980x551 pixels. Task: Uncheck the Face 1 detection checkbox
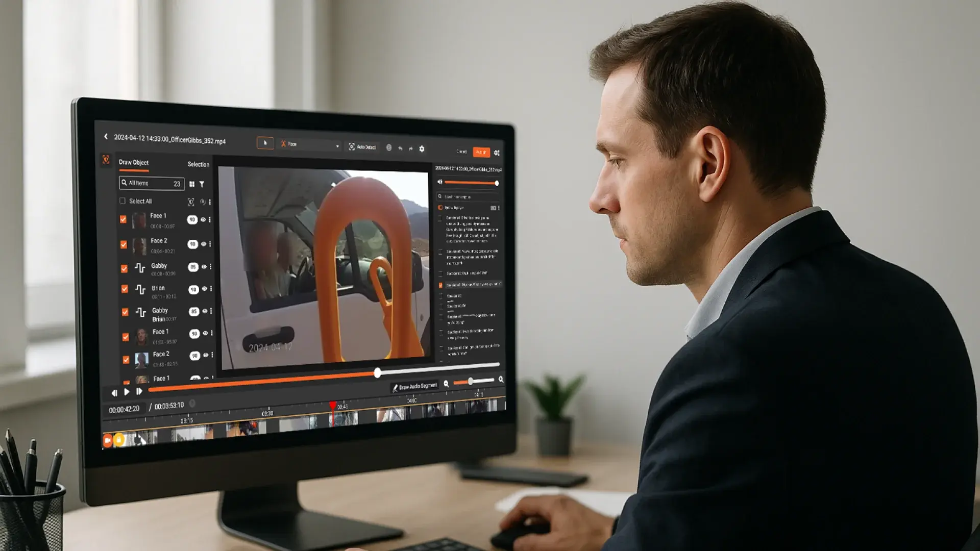(x=122, y=219)
